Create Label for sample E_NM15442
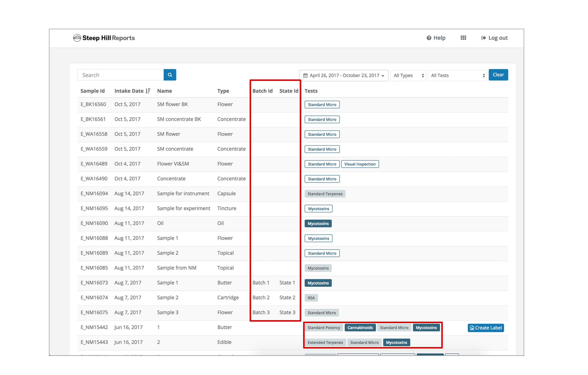The height and width of the screenshot is (375, 588). (x=486, y=328)
